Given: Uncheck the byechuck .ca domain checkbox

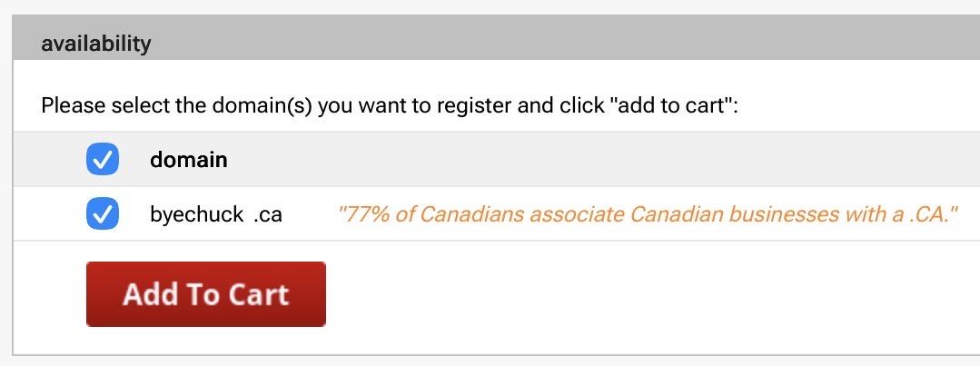Looking at the screenshot, I should point(103,214).
